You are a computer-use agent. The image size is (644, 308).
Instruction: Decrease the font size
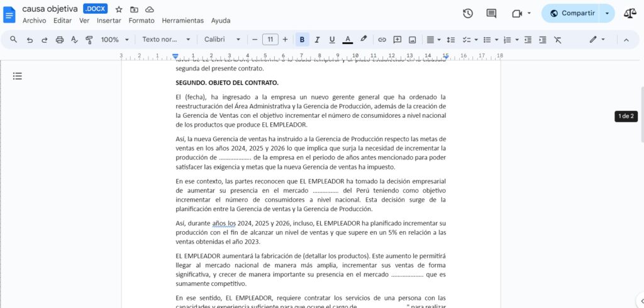pos(255,40)
